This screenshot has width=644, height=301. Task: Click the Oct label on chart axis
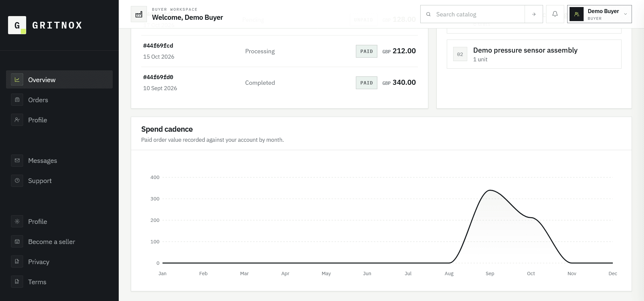[x=531, y=274]
